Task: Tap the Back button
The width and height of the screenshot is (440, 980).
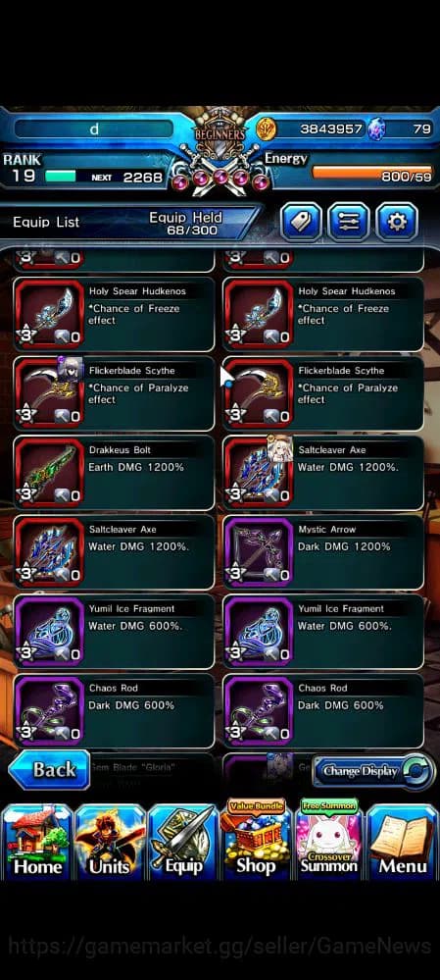Action: pyautogui.click(x=49, y=770)
